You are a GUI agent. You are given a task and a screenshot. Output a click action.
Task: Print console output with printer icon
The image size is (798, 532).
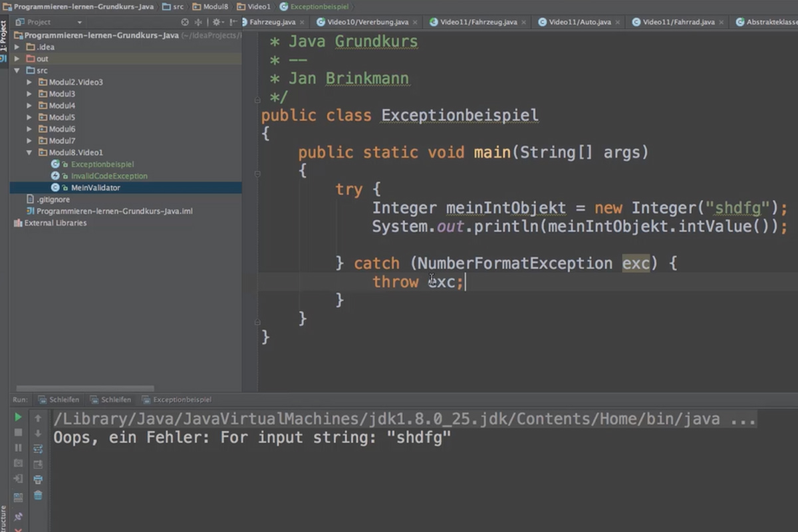point(38,479)
